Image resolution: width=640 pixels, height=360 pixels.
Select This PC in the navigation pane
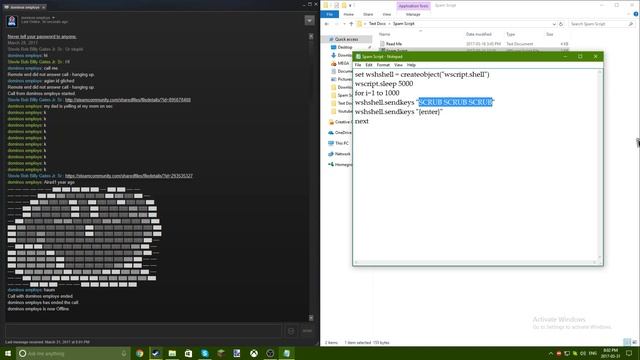point(339,143)
